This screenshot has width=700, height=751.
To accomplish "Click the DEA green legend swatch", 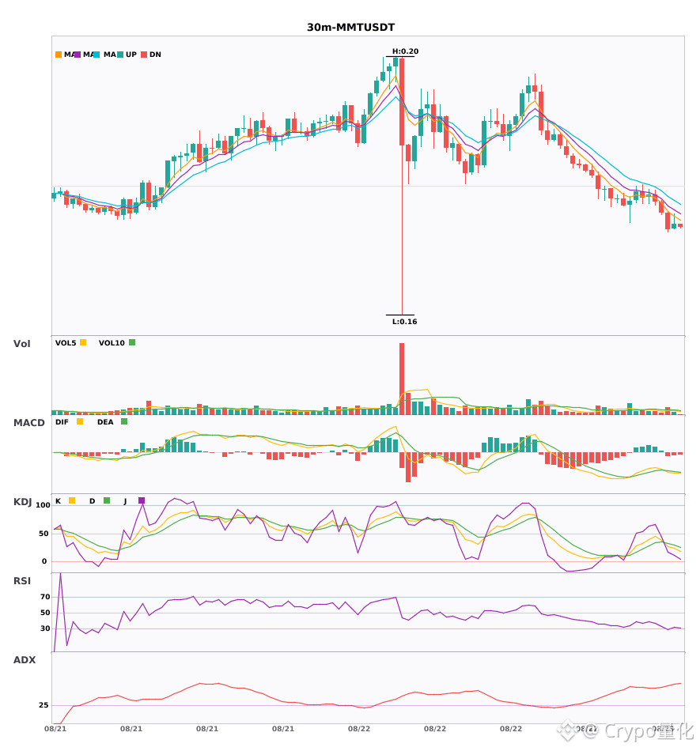I will point(124,421).
